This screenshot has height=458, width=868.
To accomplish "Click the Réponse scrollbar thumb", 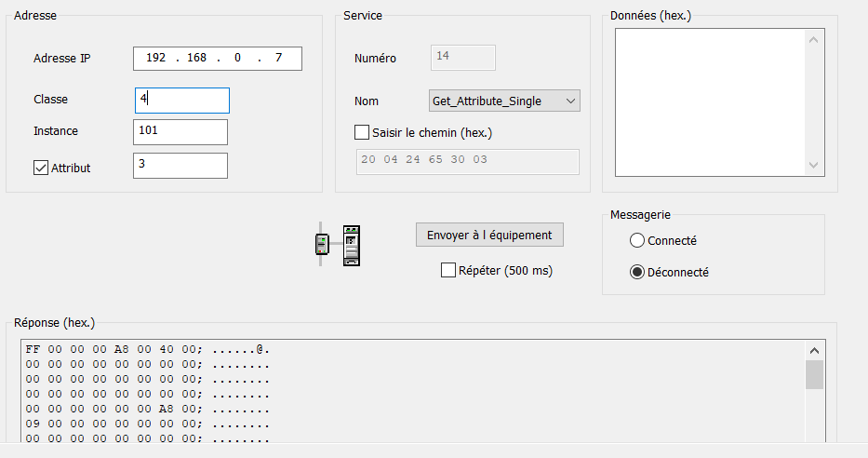I will (x=814, y=374).
